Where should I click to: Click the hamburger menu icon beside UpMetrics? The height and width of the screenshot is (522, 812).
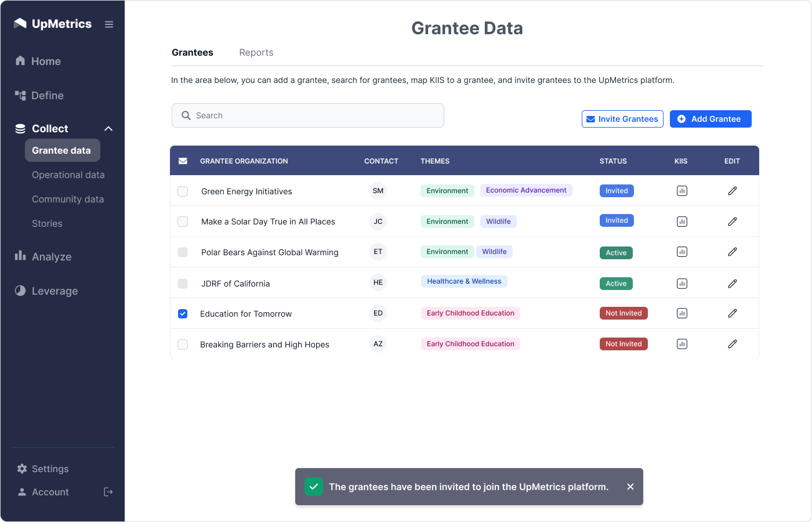point(109,24)
